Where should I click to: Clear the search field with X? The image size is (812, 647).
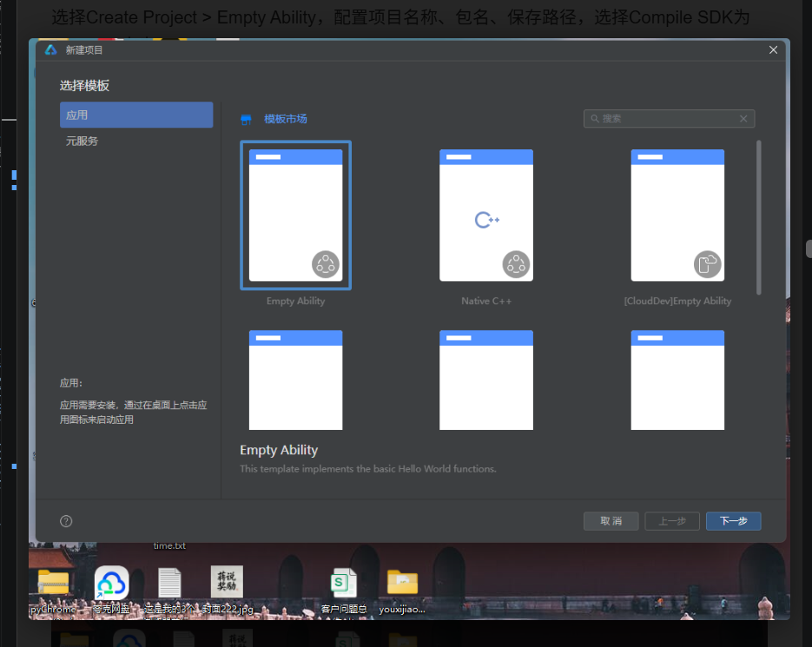tap(743, 119)
